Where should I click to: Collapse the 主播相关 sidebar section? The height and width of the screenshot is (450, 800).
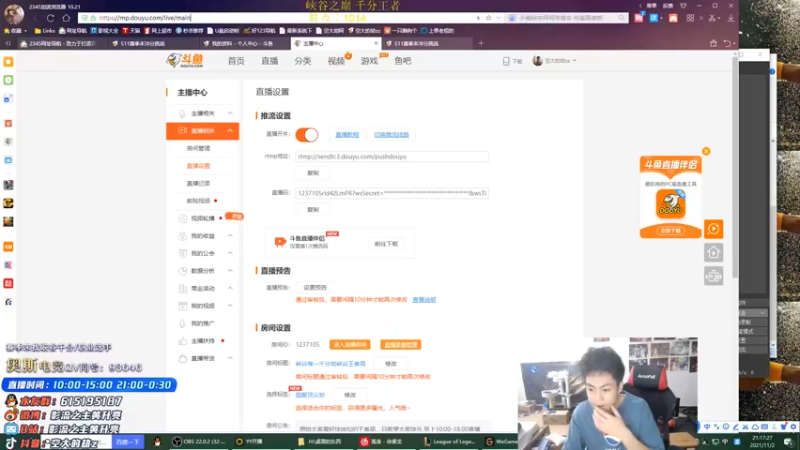pyautogui.click(x=230, y=113)
